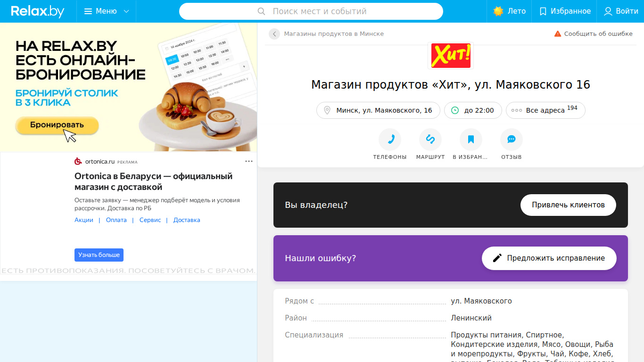
Task: Click the Телефоны phone icon
Action: [390, 140]
